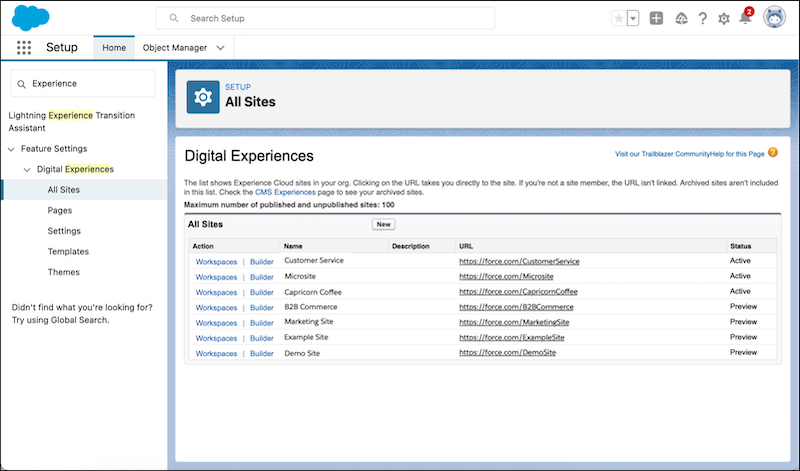Switch to the Home tab
Screen dimensions: 800x471
[x=114, y=48]
